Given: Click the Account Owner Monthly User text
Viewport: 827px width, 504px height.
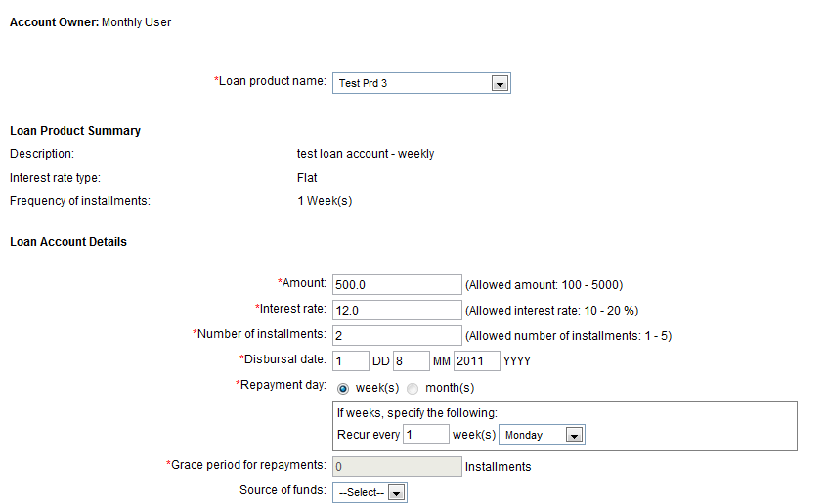Looking at the screenshot, I should (90, 22).
